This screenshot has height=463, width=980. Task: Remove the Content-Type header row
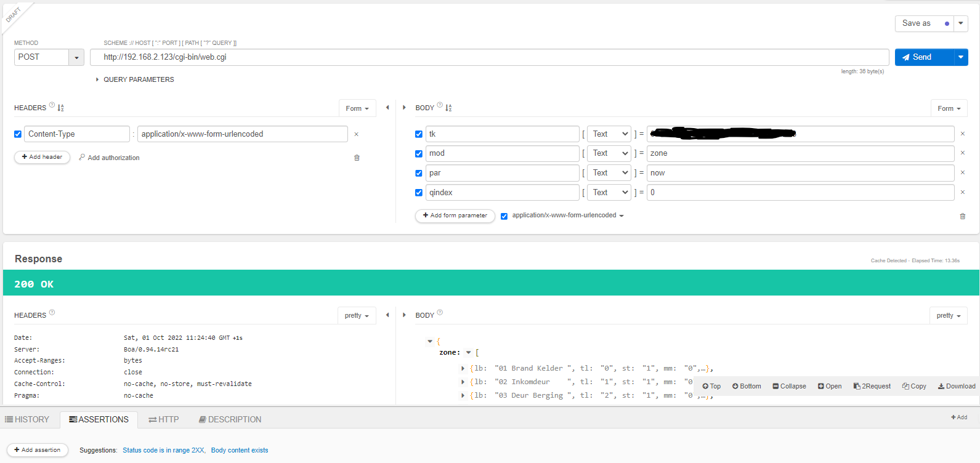[356, 134]
